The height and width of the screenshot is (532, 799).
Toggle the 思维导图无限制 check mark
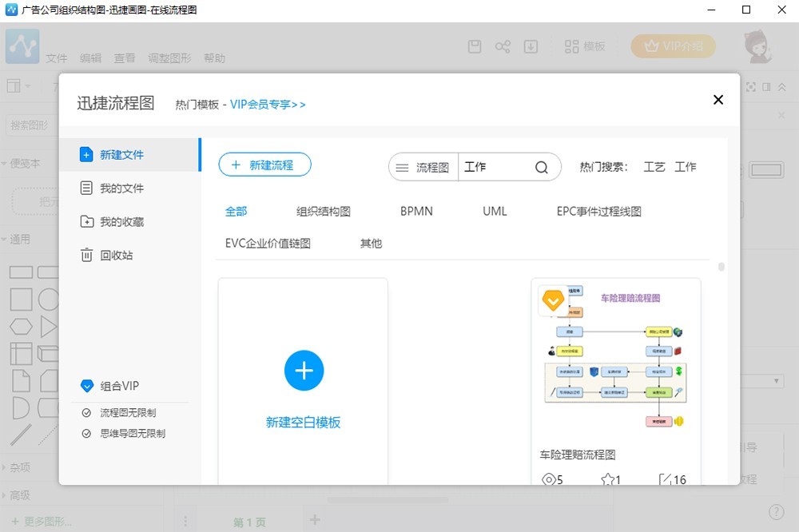pos(86,434)
